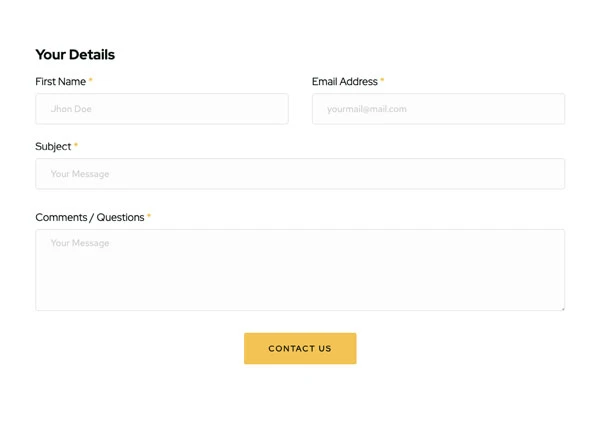The image size is (600, 422).
Task: Click the yourmail@mail.com placeholder text
Action: [x=367, y=109]
